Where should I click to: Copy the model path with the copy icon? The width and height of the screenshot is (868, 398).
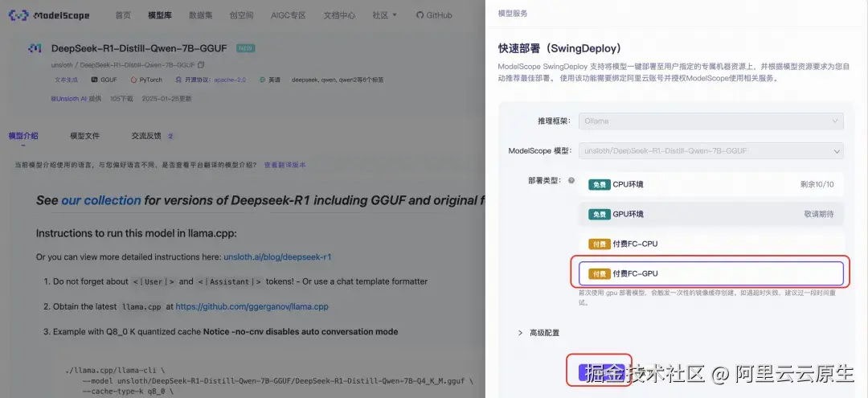(x=201, y=65)
